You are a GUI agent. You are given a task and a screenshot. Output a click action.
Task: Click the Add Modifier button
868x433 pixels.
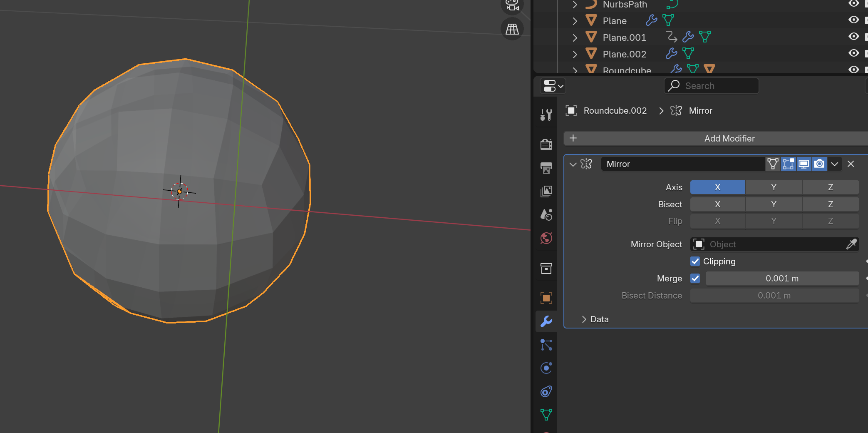pos(717,139)
